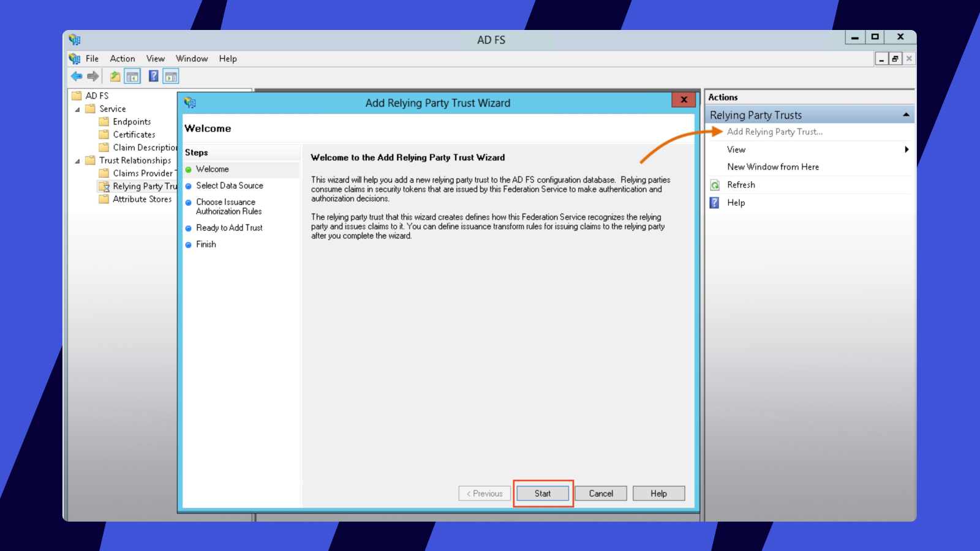
Task: Select the Certificates tree item
Action: [134, 135]
